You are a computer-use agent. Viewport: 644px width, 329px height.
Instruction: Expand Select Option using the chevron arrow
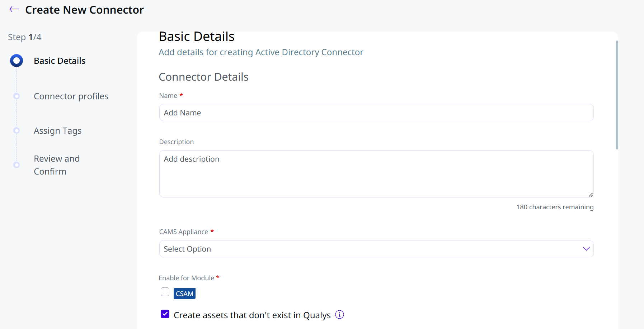586,249
